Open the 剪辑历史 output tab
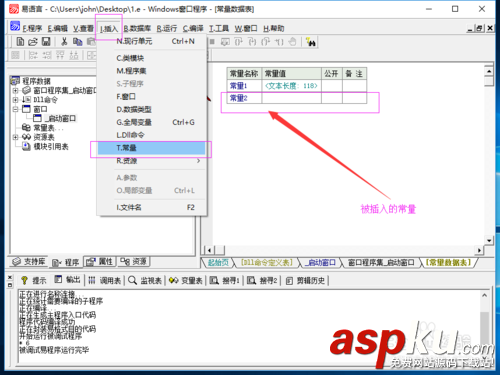Image resolution: width=500 pixels, height=375 pixels. click(x=305, y=280)
